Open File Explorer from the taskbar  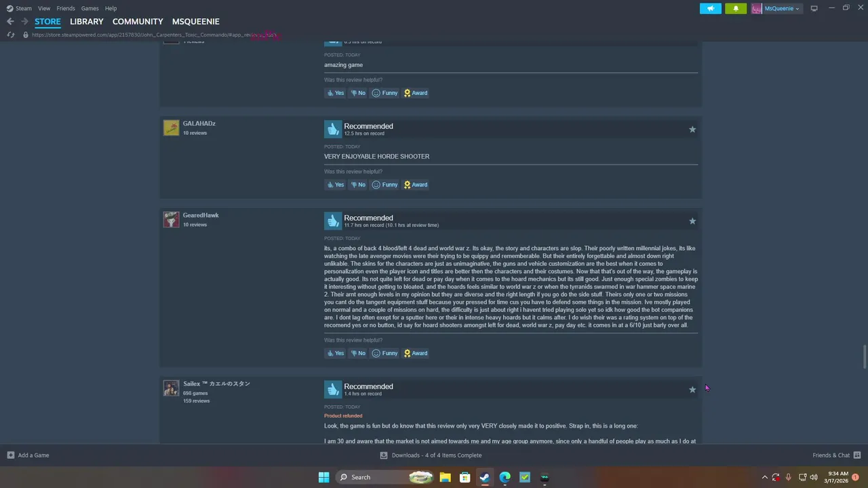tap(445, 477)
